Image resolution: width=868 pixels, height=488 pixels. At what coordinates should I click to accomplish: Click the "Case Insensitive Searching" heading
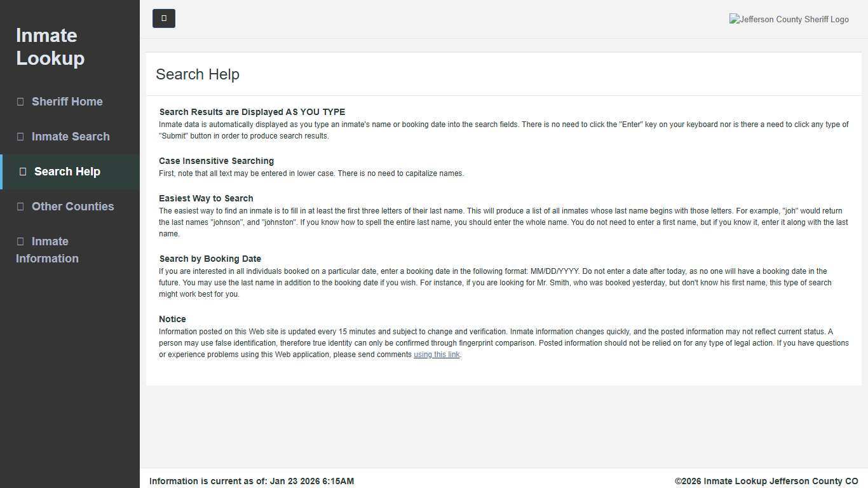coord(216,161)
